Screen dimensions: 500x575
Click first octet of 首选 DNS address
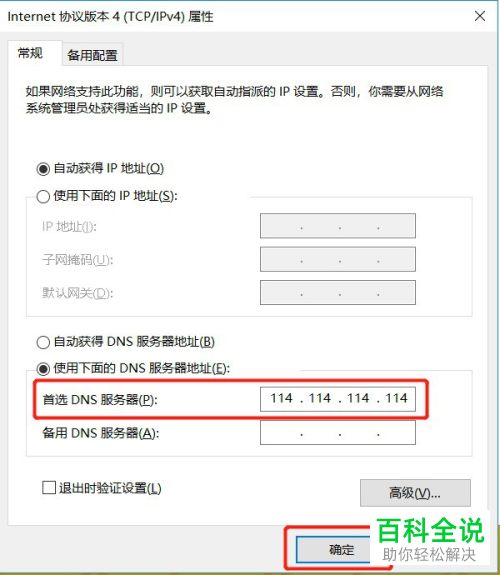pos(281,398)
